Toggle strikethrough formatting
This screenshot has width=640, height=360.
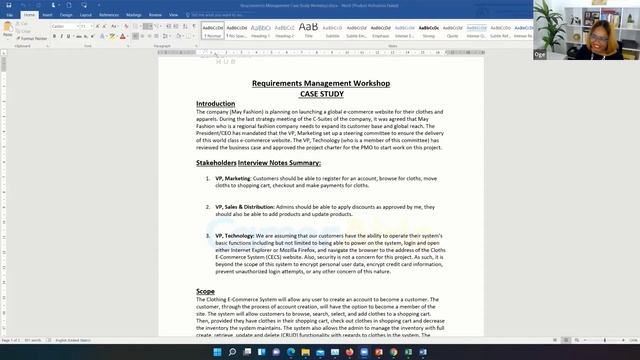(x=78, y=36)
